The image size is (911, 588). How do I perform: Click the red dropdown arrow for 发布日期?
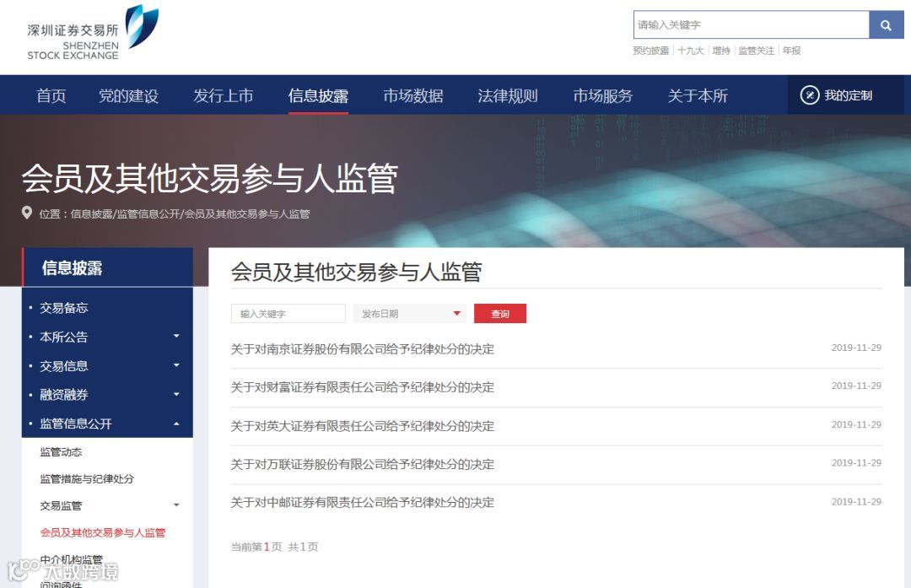456,313
